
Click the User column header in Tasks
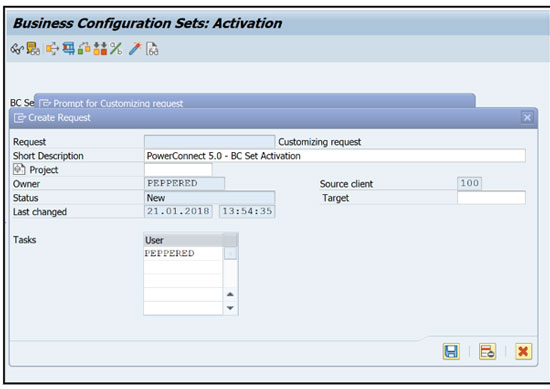tap(183, 240)
